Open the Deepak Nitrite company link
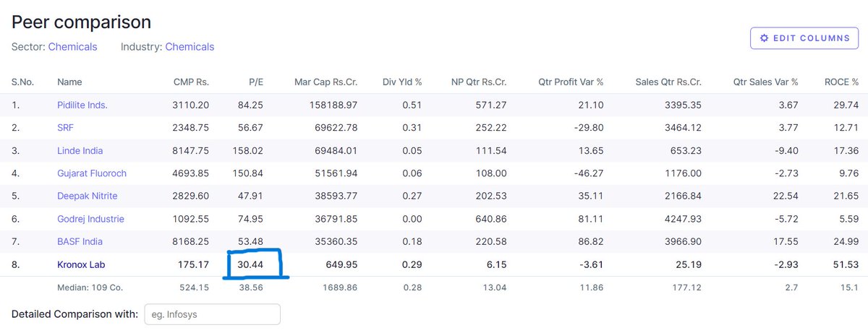The height and width of the screenshot is (333, 868). point(87,196)
